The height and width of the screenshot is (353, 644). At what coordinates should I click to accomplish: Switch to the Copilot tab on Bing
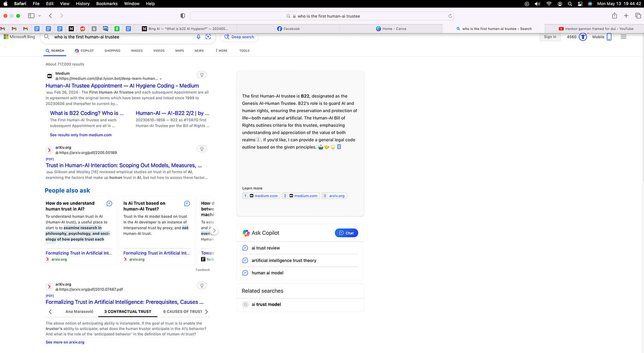pos(84,51)
